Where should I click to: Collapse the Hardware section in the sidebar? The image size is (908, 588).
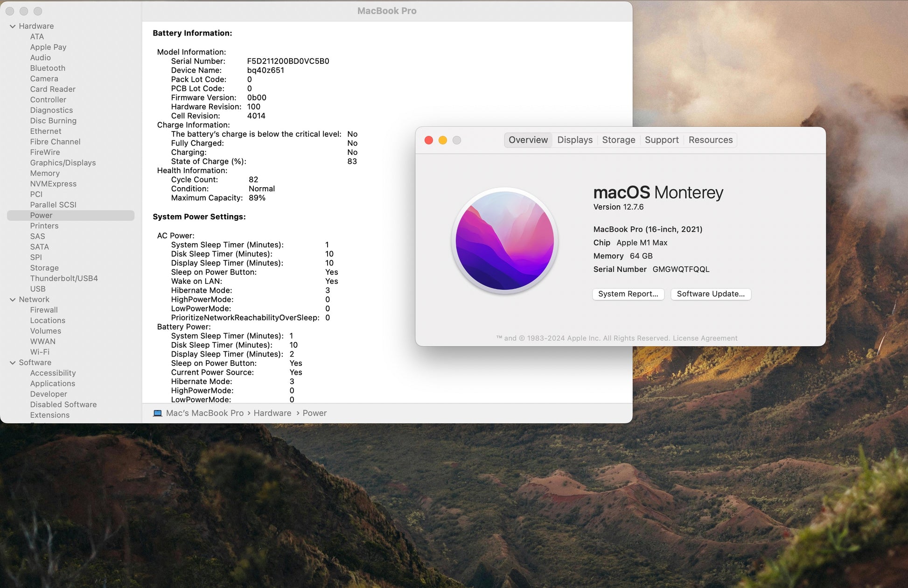coord(13,27)
